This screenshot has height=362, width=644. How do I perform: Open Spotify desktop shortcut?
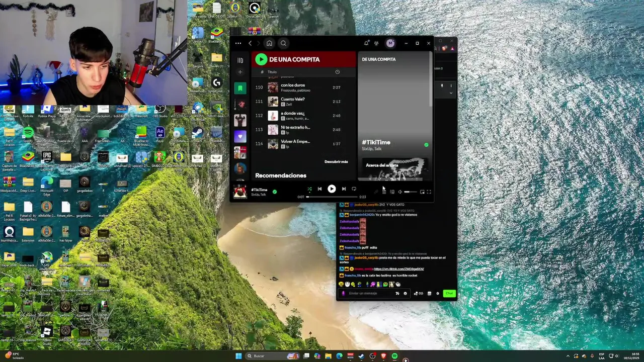coord(28,135)
